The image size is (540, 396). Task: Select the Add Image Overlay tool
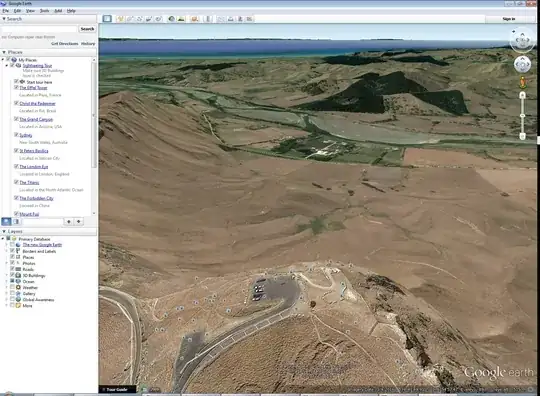[x=149, y=19]
